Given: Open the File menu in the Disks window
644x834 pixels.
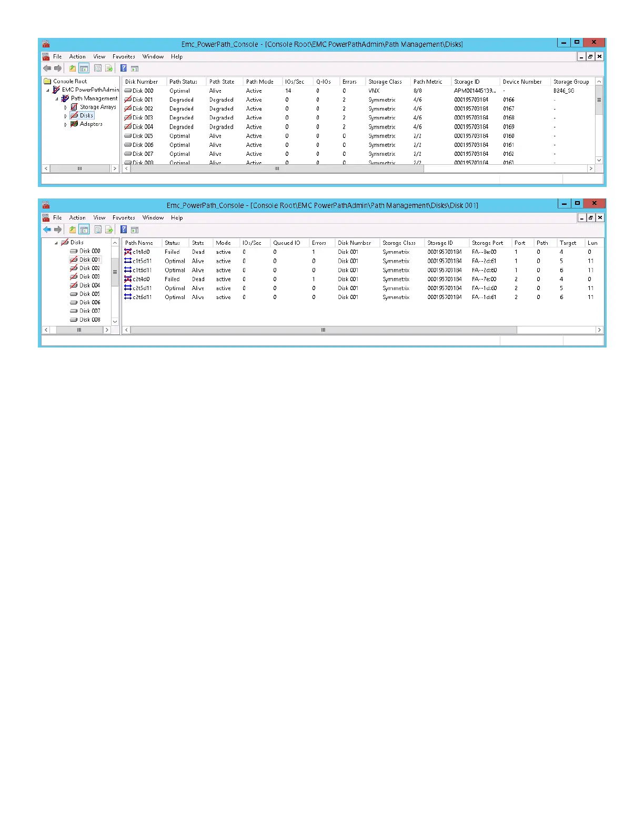Looking at the screenshot, I should click(57, 56).
